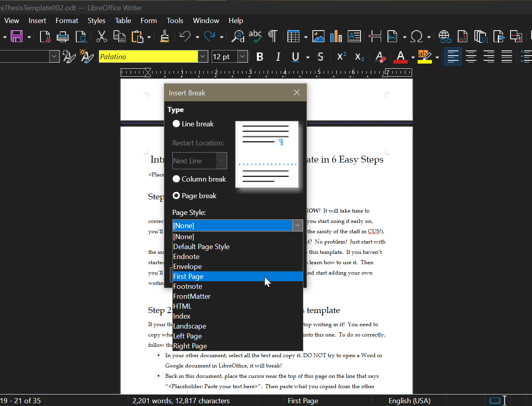
Task: Click the Insert Page Break icon
Action: point(375,37)
